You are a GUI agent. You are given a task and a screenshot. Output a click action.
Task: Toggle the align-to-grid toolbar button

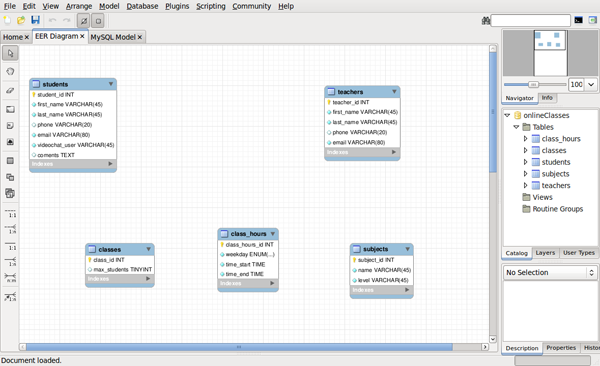tap(98, 21)
